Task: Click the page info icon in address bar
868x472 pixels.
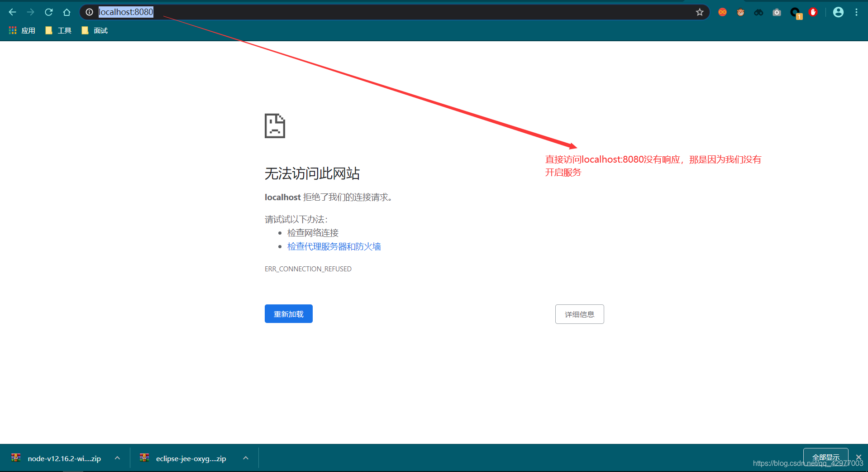Action: [89, 12]
